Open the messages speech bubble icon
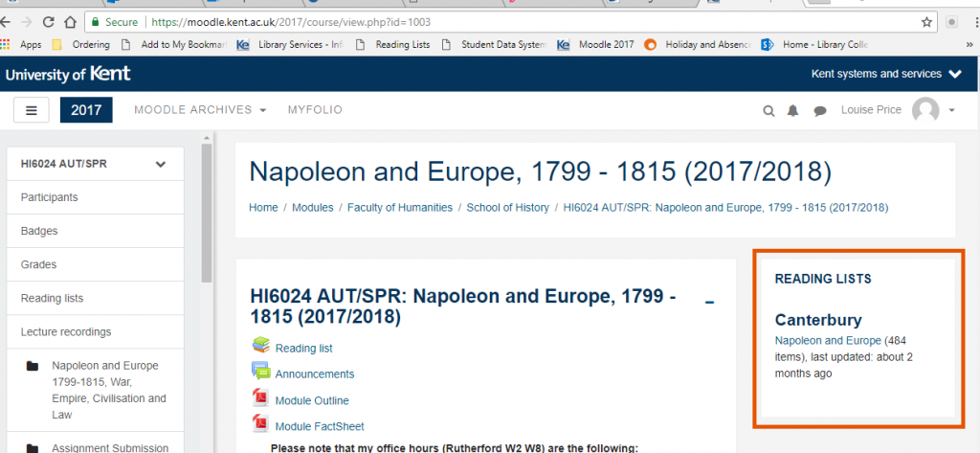Image resolution: width=980 pixels, height=453 pixels. coord(820,111)
